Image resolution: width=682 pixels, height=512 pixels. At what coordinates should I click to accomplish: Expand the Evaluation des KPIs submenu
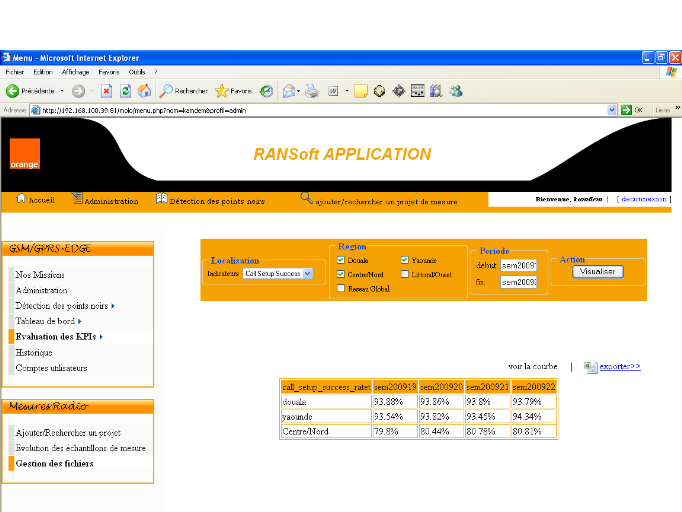click(x=59, y=337)
